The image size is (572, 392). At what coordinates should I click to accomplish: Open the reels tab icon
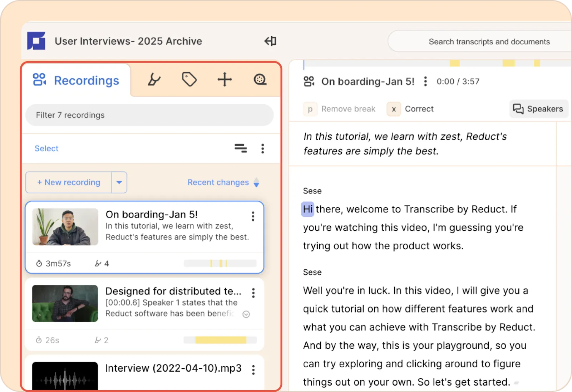coord(260,79)
